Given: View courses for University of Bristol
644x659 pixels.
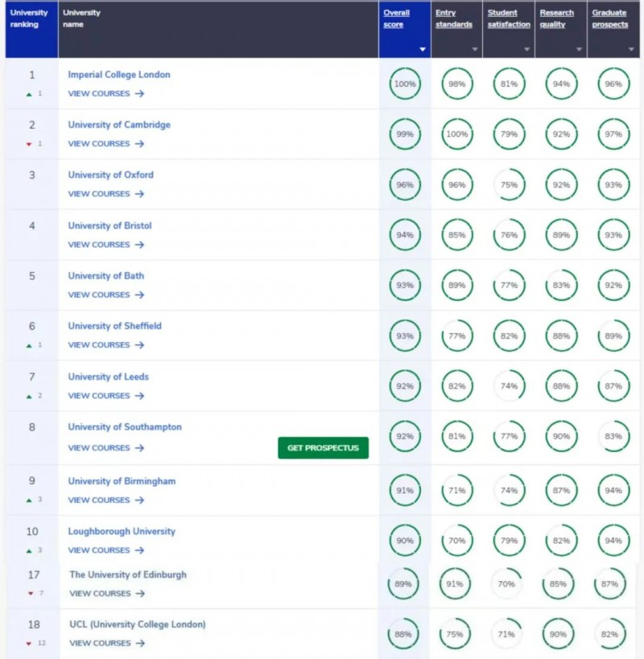Looking at the screenshot, I should point(99,245).
